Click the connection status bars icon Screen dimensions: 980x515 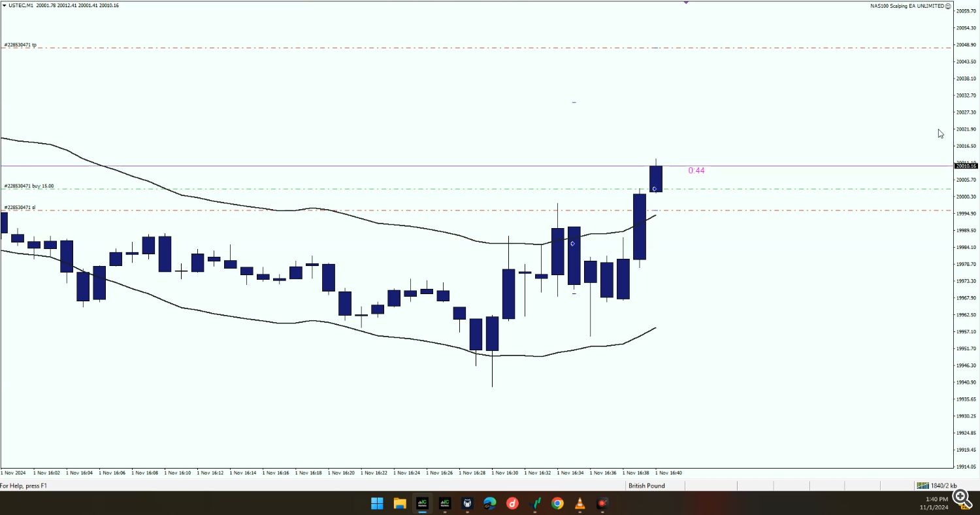point(923,486)
